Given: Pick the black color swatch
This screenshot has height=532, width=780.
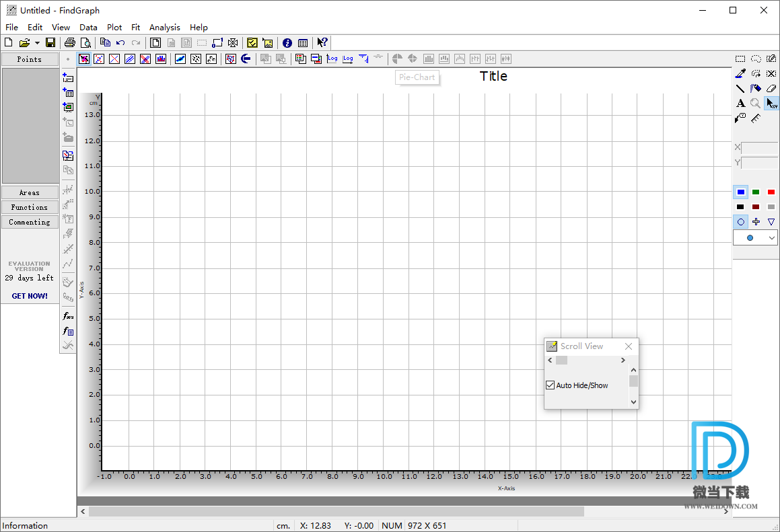Looking at the screenshot, I should (x=740, y=207).
